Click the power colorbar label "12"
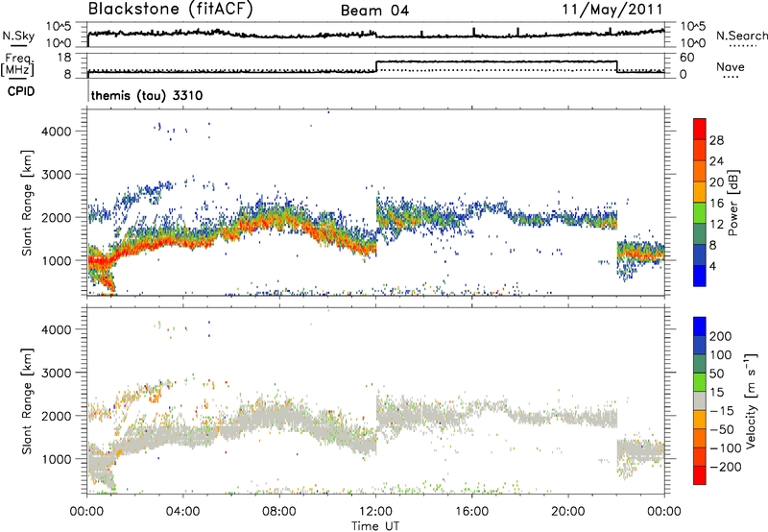This screenshot has height=532, width=768. [x=716, y=225]
